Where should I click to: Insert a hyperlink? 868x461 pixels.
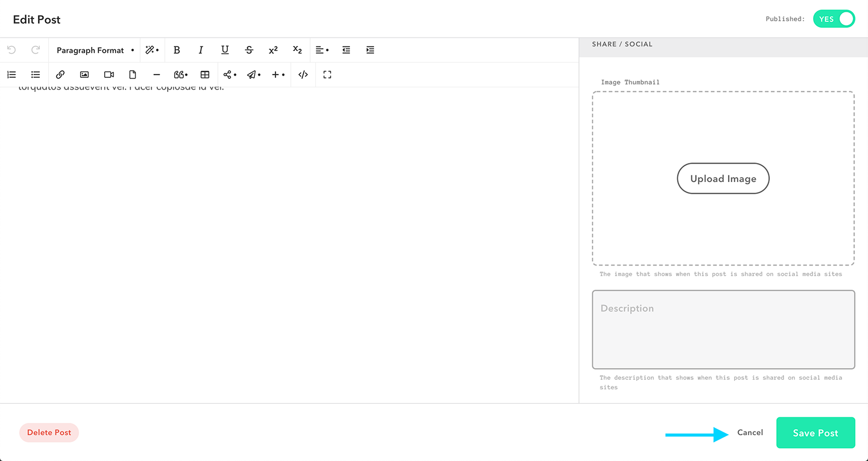(60, 74)
